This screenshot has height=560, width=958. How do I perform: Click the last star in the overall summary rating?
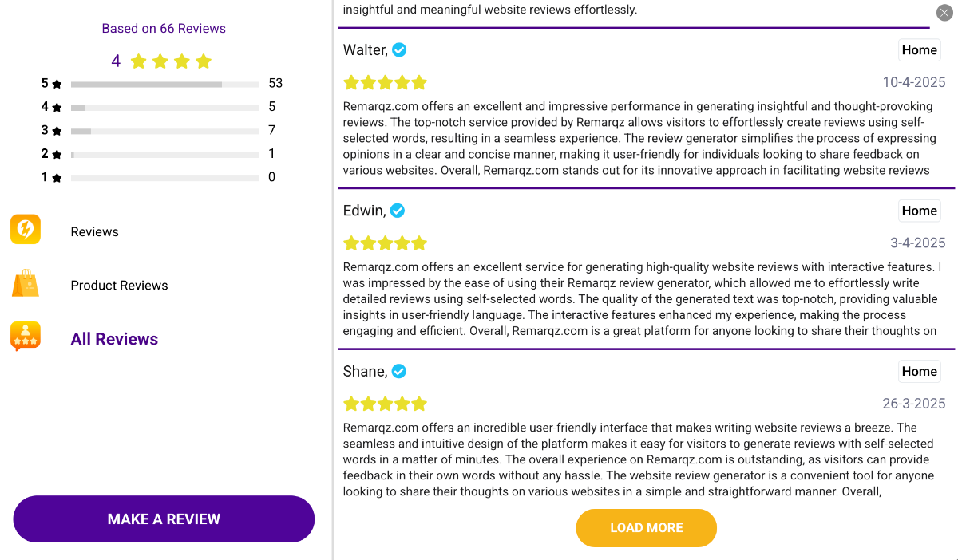click(x=203, y=61)
